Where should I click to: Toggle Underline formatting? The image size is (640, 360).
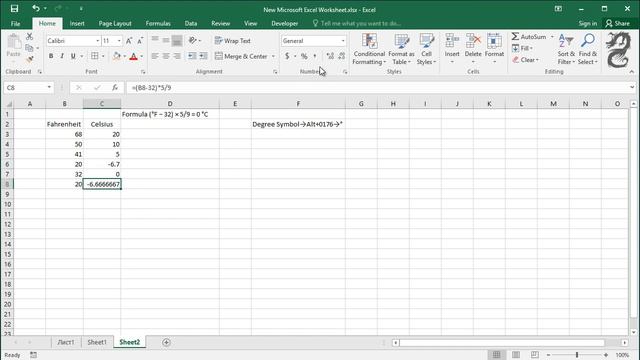tap(73, 56)
